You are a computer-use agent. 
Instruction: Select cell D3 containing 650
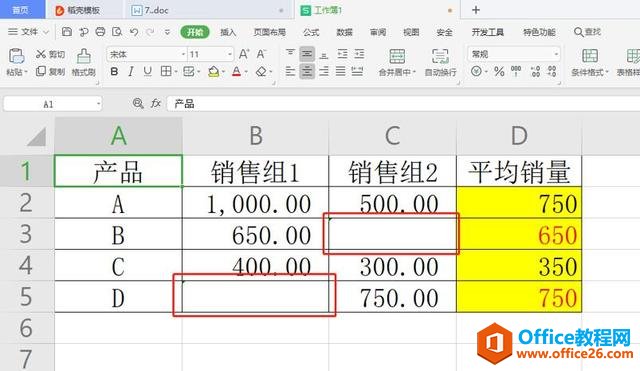pos(519,234)
